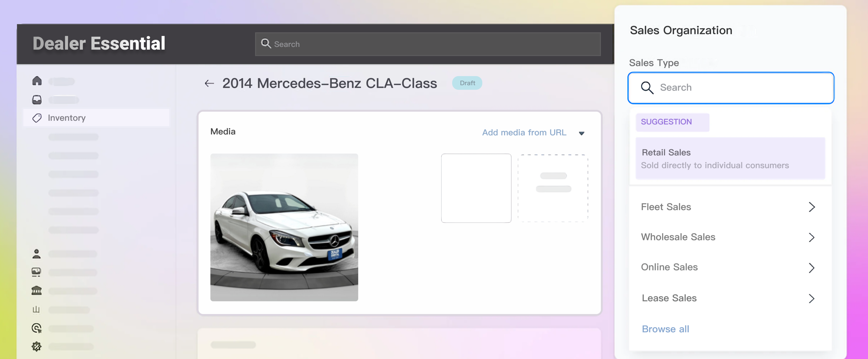The width and height of the screenshot is (868, 359).
Task: Open the bank building sidebar icon
Action: click(x=36, y=290)
